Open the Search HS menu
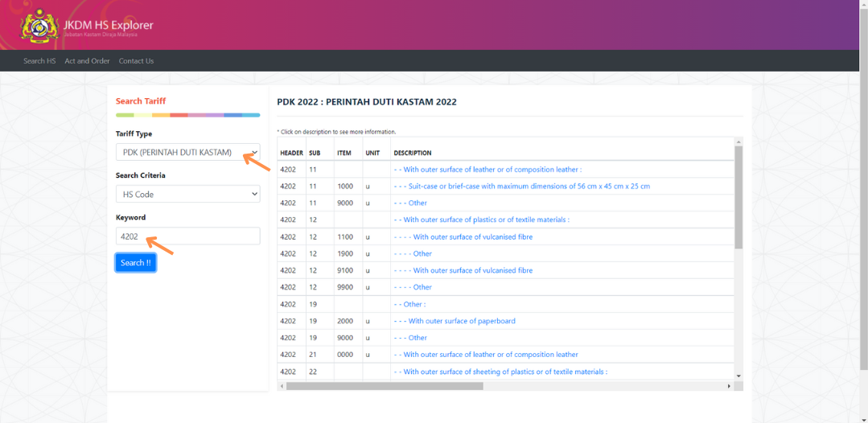The width and height of the screenshot is (868, 423). point(39,61)
